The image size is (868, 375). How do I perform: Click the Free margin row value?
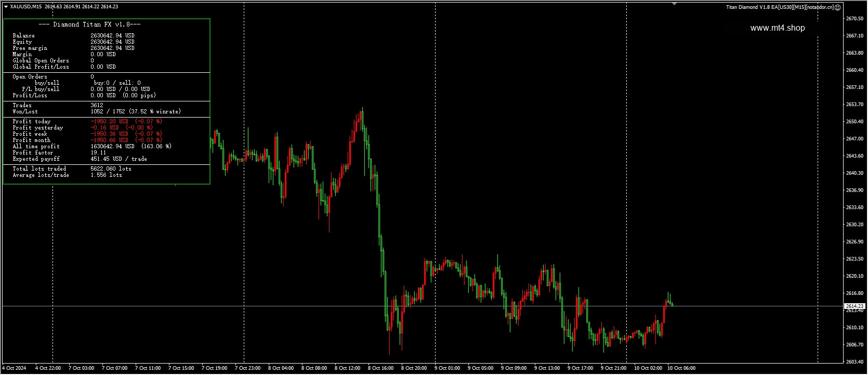click(x=112, y=48)
